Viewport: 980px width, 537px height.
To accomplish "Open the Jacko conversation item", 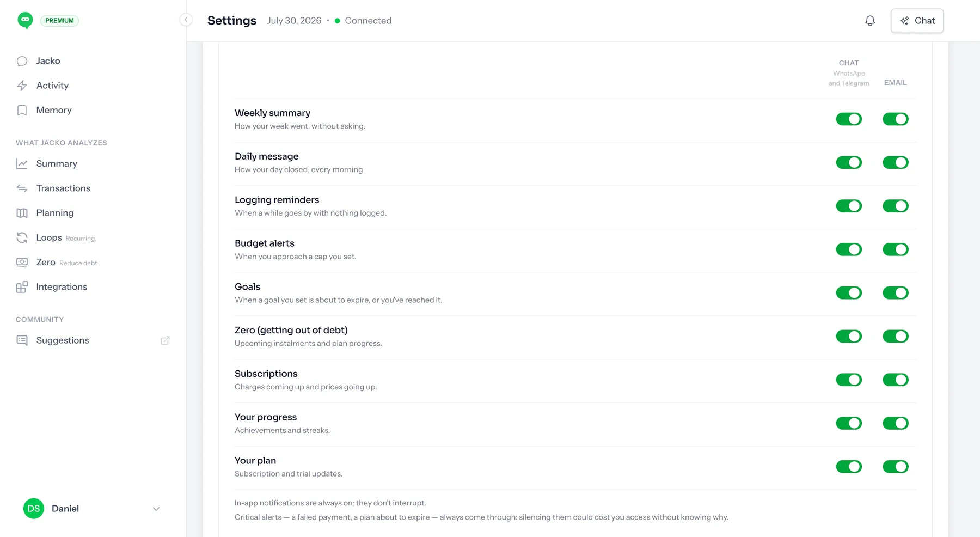I will coord(48,61).
